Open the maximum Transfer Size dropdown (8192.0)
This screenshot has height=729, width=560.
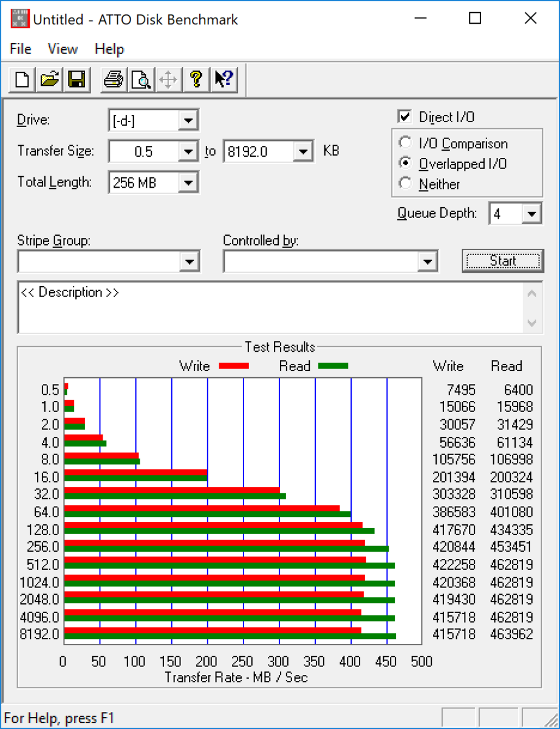click(x=302, y=151)
